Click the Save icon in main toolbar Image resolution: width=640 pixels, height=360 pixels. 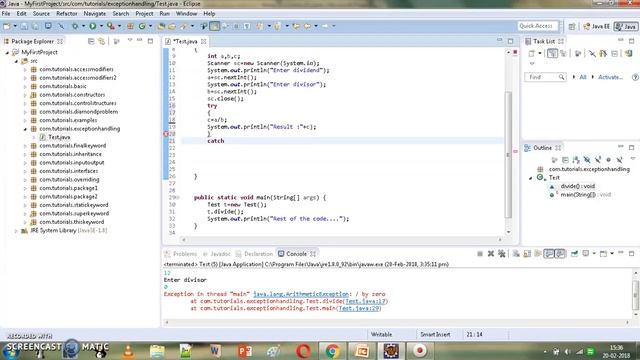point(24,26)
